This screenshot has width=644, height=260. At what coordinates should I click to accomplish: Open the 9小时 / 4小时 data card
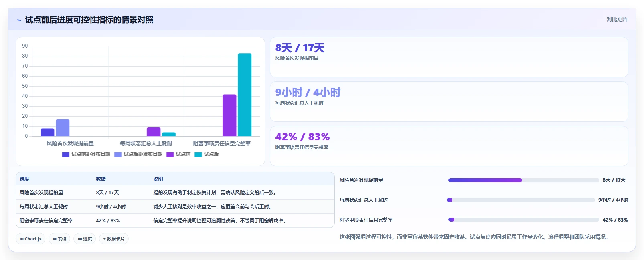[449, 102]
